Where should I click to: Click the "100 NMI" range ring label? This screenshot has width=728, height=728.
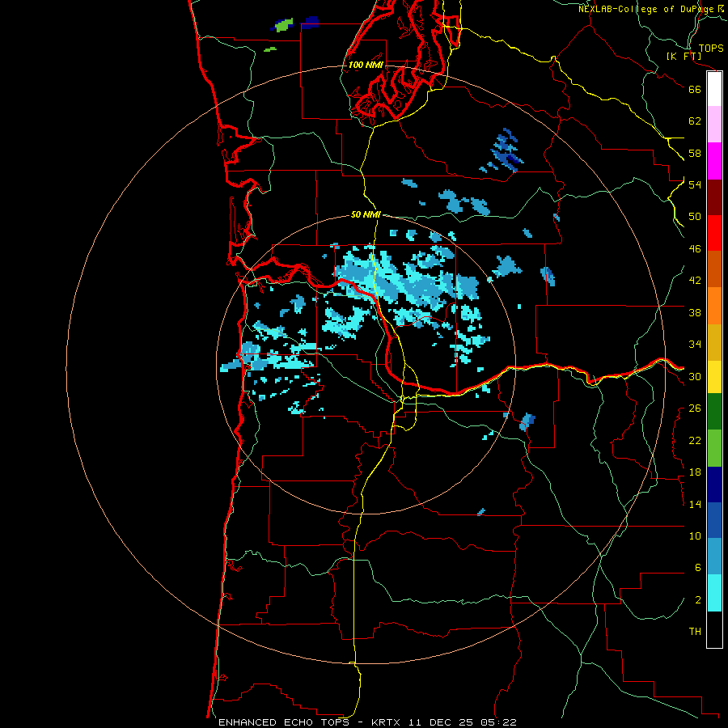point(366,65)
